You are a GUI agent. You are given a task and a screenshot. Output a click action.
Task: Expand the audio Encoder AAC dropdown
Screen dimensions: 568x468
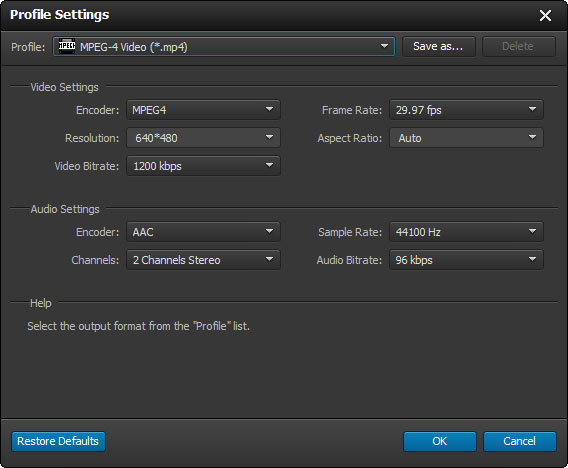[203, 232]
